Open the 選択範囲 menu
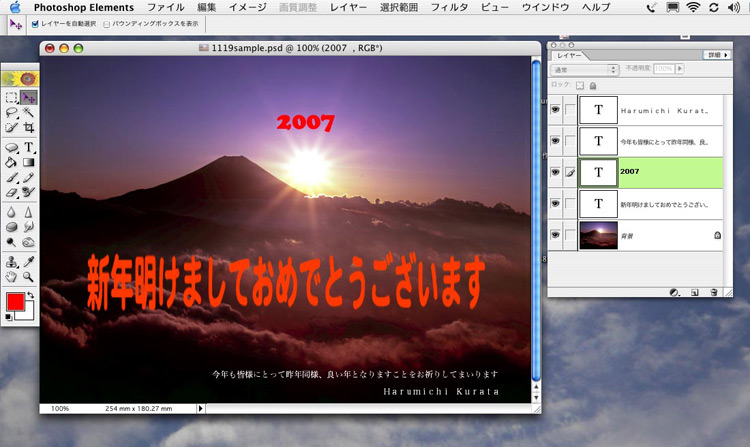Screen dimensions: 750x447 (x=399, y=7)
